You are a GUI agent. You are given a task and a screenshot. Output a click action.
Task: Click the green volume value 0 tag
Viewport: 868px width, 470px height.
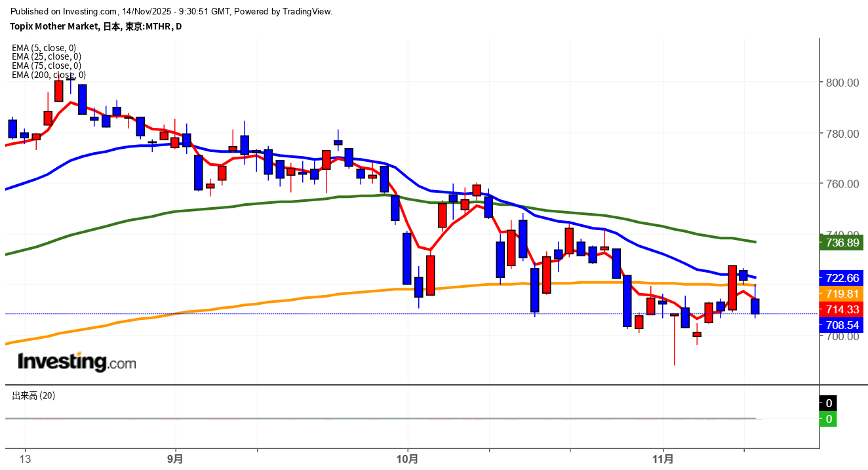(x=829, y=419)
